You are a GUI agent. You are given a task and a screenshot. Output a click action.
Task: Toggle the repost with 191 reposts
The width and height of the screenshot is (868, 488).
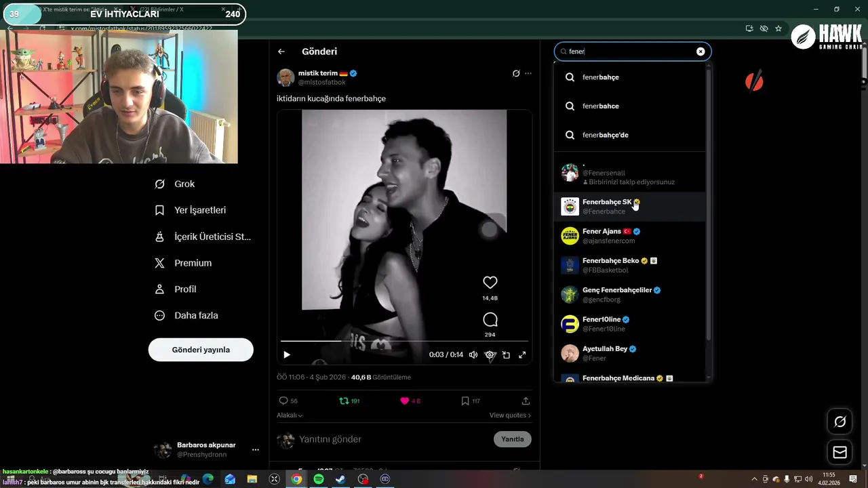tap(349, 401)
